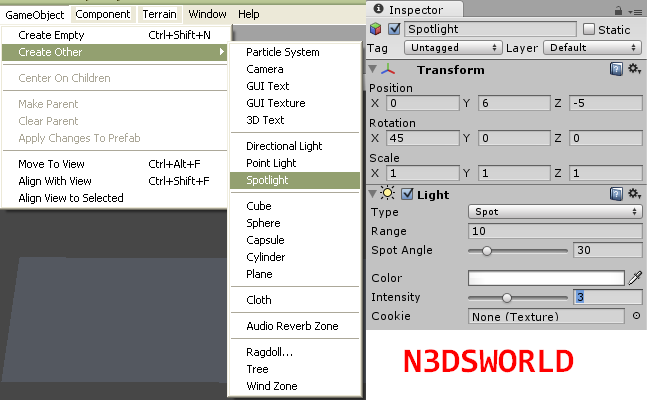Open the Terrain menu
This screenshot has height=400, width=647.
[x=158, y=14]
